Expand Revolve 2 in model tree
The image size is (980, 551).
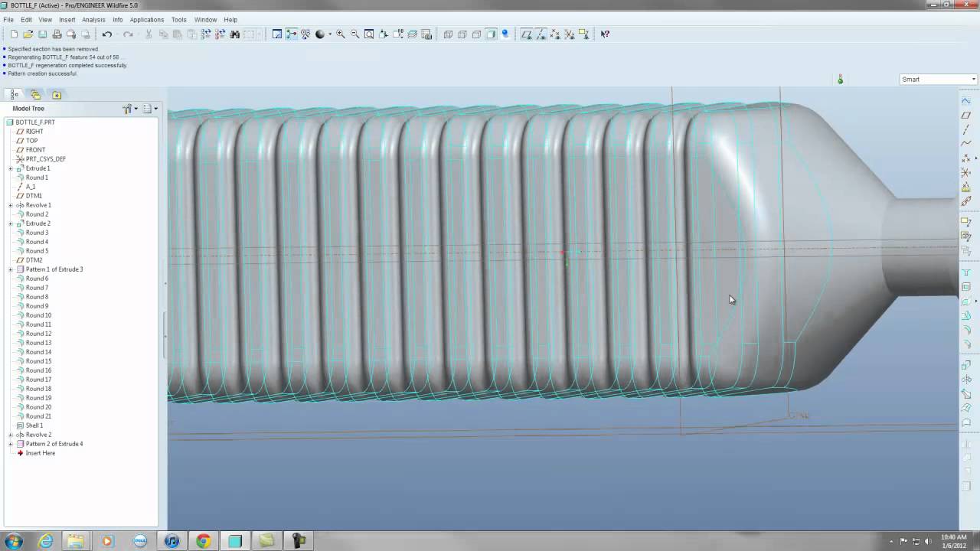(x=11, y=435)
